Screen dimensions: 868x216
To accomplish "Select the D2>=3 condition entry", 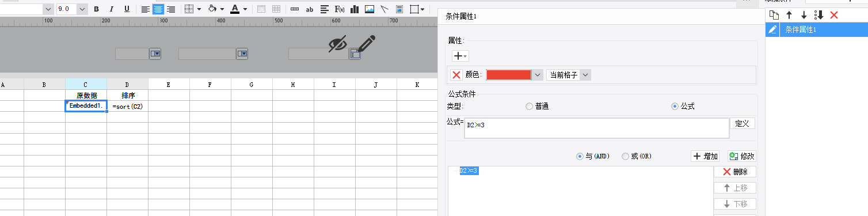I will [469, 170].
